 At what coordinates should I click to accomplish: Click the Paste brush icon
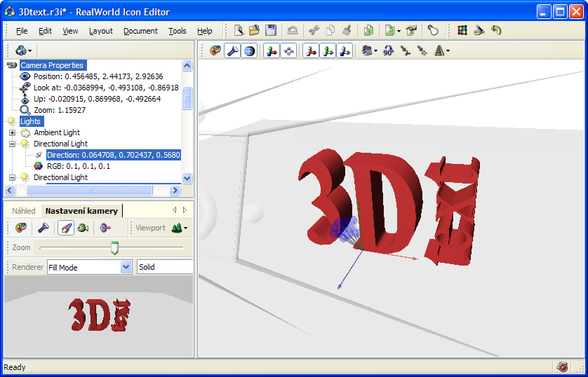(x=347, y=30)
